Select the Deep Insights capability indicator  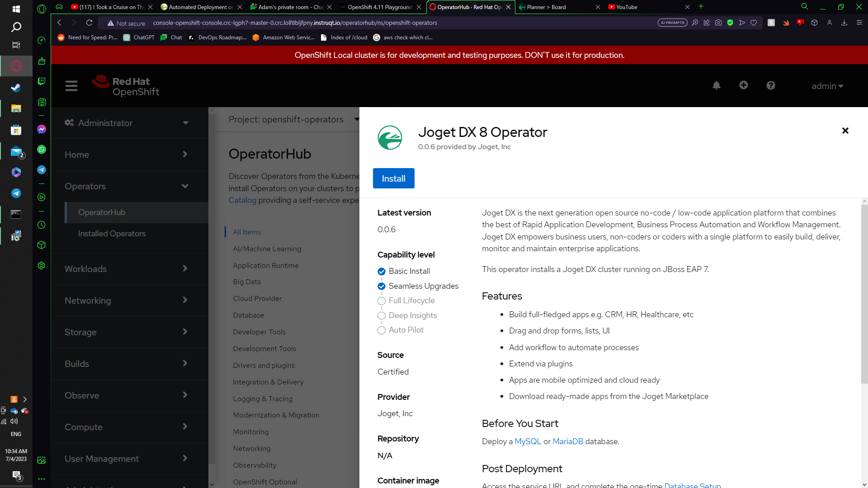[x=382, y=315]
